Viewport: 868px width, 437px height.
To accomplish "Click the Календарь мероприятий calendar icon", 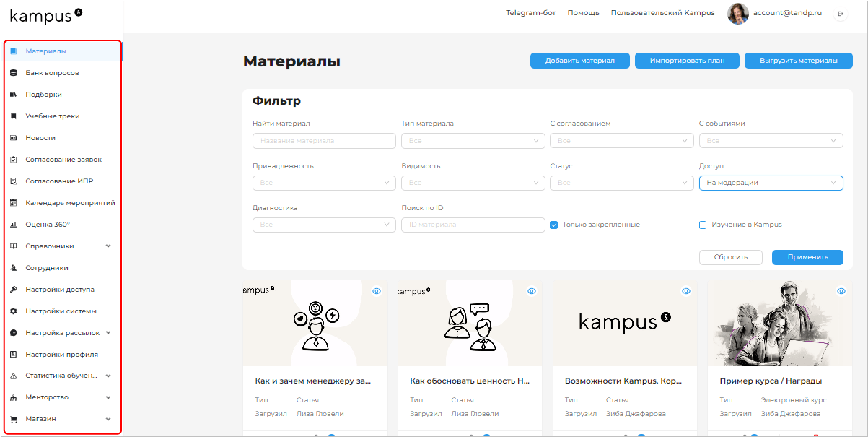I will tap(13, 202).
